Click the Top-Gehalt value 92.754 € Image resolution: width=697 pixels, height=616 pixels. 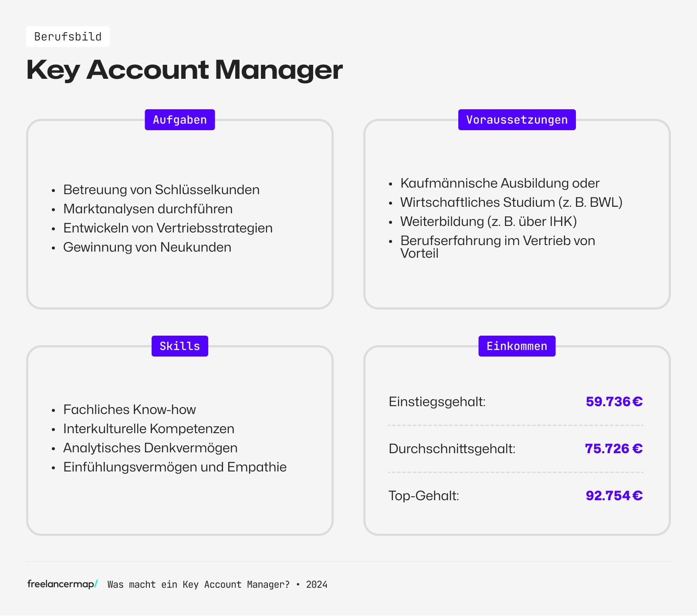614,495
